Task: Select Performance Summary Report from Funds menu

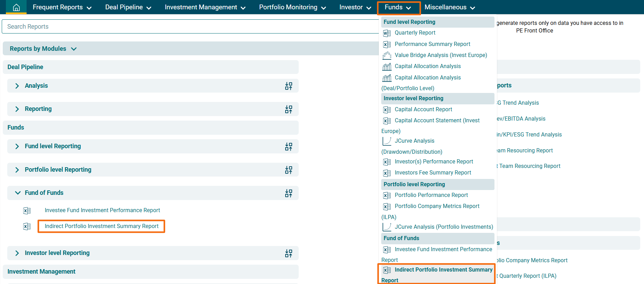Action: [432, 44]
